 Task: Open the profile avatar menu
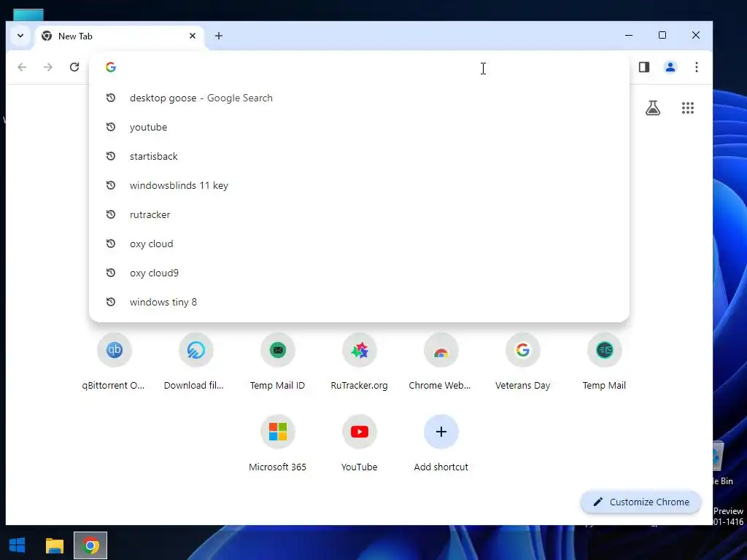[x=670, y=67]
